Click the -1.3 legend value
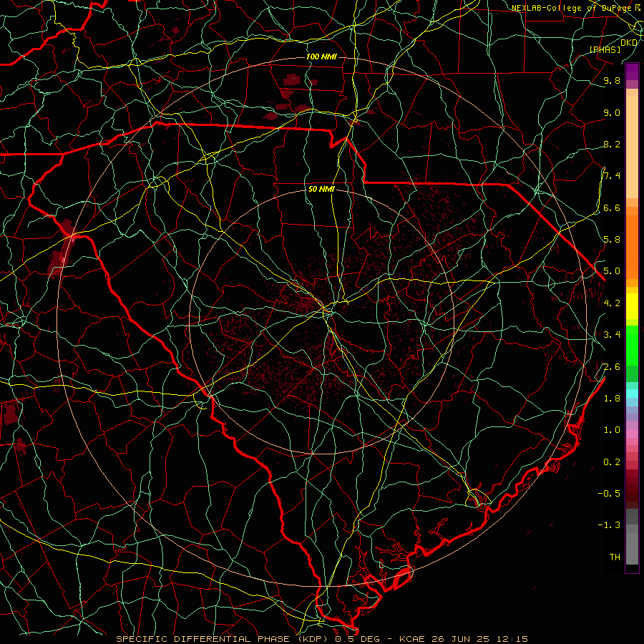 (609, 525)
